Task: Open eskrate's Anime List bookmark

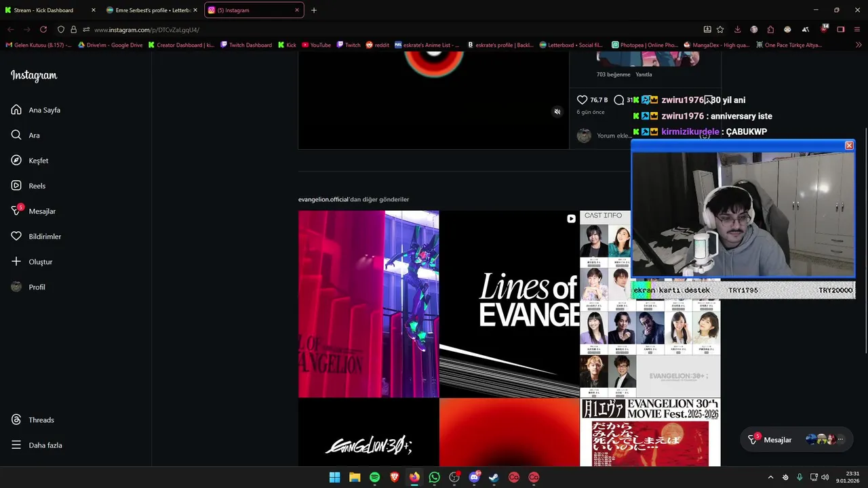Action: (427, 45)
